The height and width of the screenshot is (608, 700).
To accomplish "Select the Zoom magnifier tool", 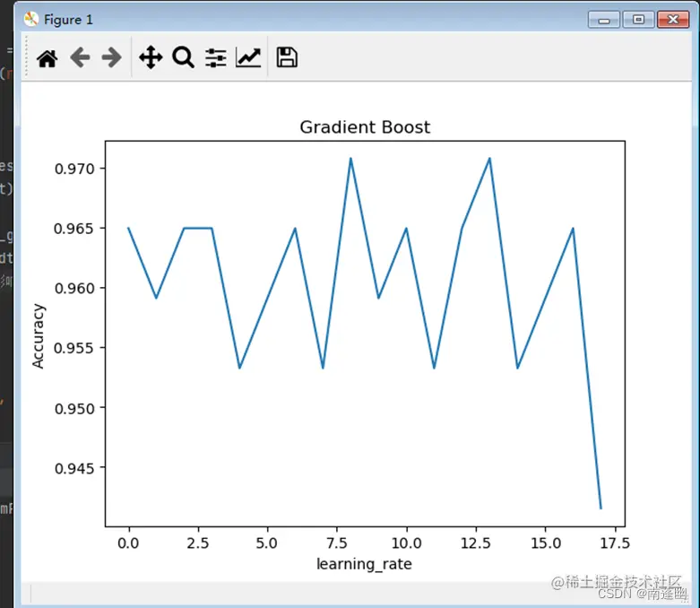I will 183,57.
